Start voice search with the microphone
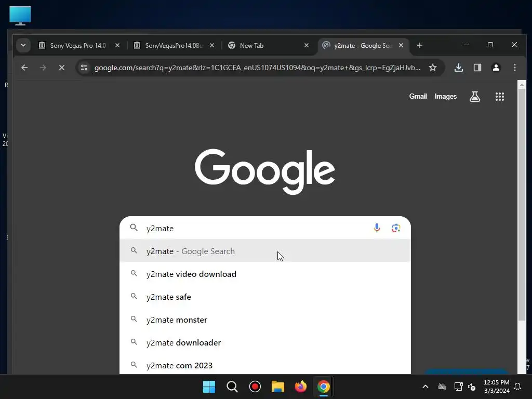Image resolution: width=532 pixels, height=399 pixels. tap(377, 228)
